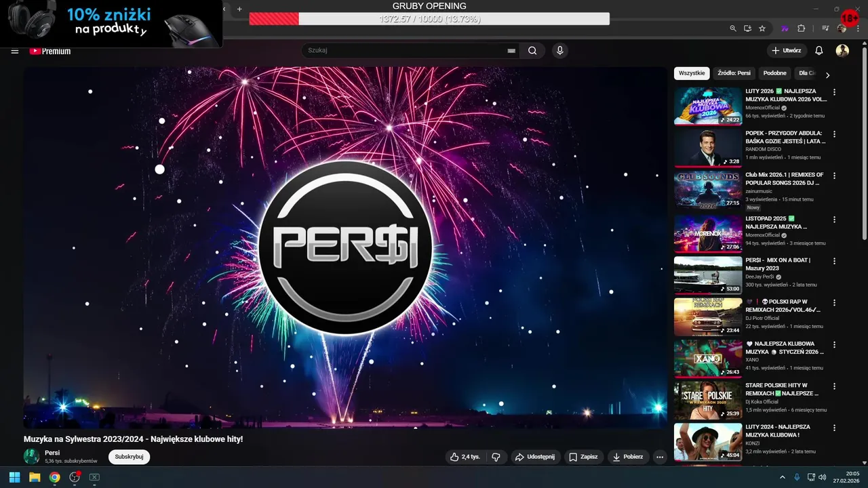Click the video title Muzyka na Sylwestra
868x488 pixels.
click(x=133, y=439)
